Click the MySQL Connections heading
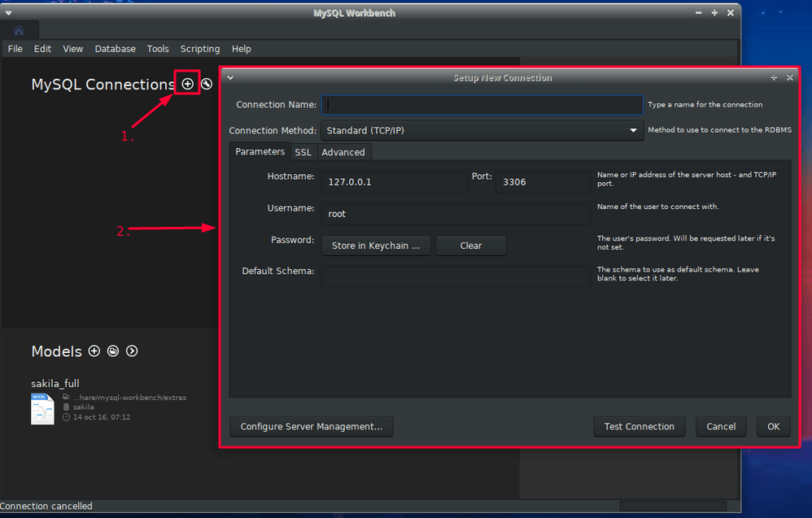812x518 pixels. [x=103, y=85]
